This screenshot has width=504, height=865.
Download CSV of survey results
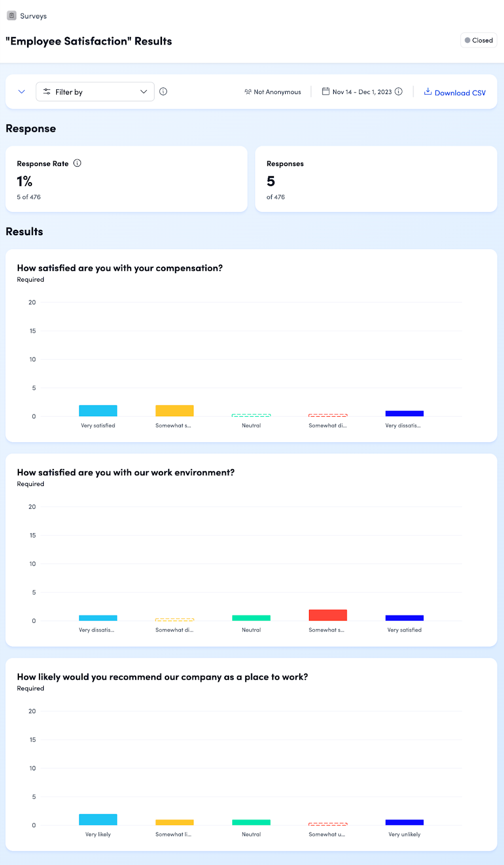460,92
